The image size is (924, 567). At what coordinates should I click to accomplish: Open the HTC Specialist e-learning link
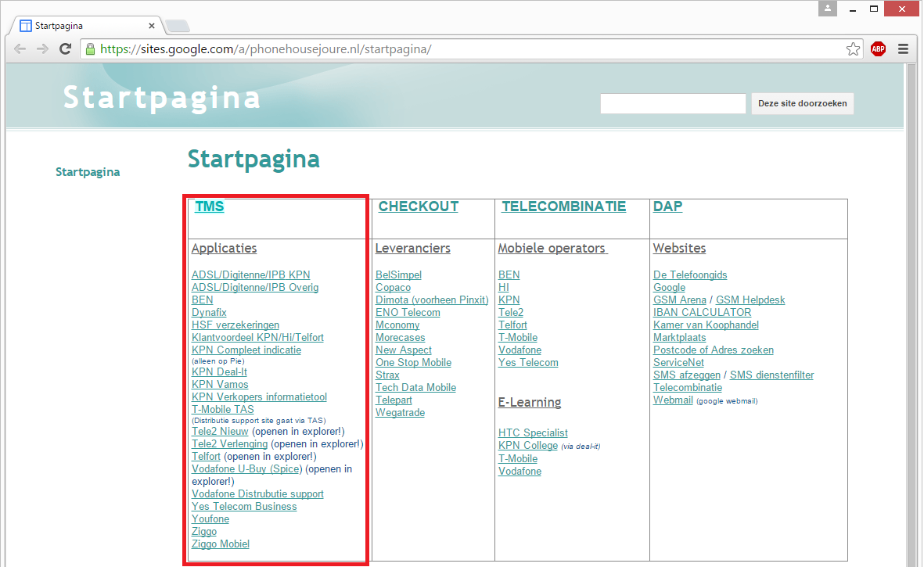point(534,432)
